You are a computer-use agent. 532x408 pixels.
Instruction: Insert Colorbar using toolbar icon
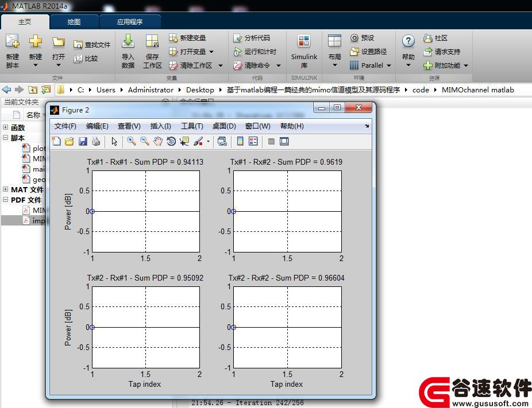tap(240, 141)
